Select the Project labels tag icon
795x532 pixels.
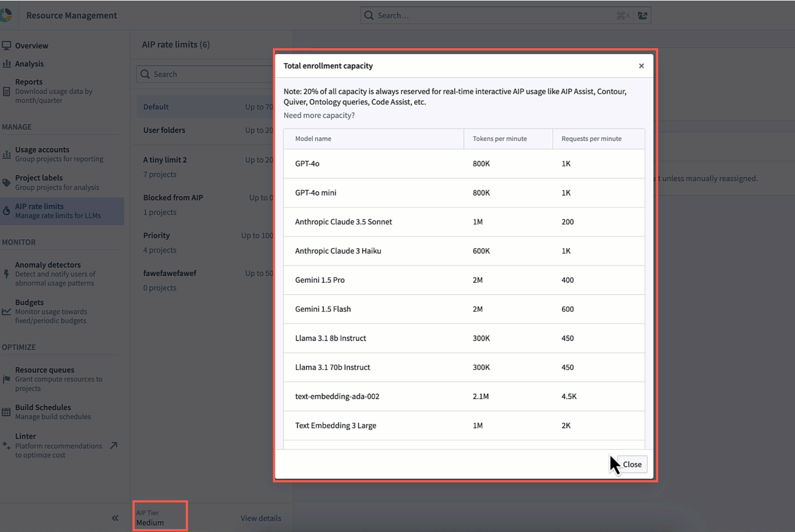coord(7,182)
